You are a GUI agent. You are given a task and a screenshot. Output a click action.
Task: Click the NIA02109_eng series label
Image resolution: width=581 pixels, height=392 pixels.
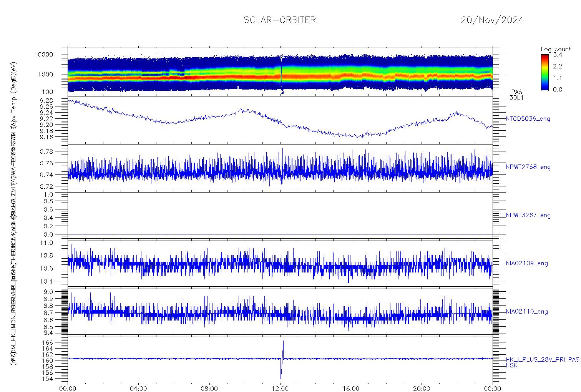coord(527,264)
